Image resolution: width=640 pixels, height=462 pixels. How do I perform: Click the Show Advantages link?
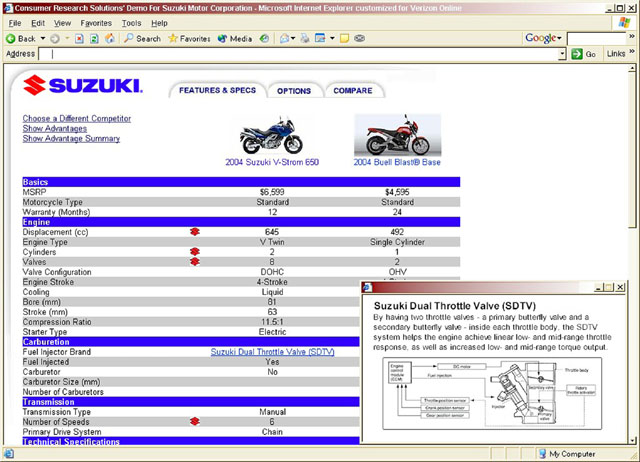pyautogui.click(x=55, y=129)
